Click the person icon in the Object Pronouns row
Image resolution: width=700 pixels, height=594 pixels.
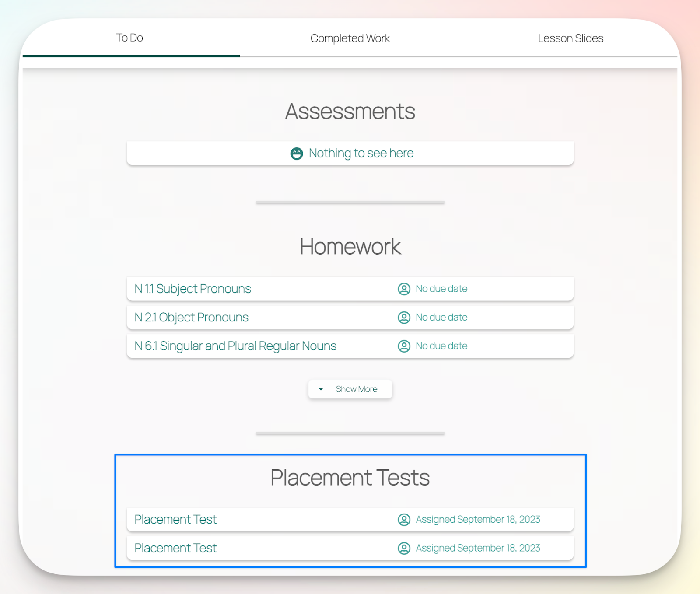(x=404, y=317)
